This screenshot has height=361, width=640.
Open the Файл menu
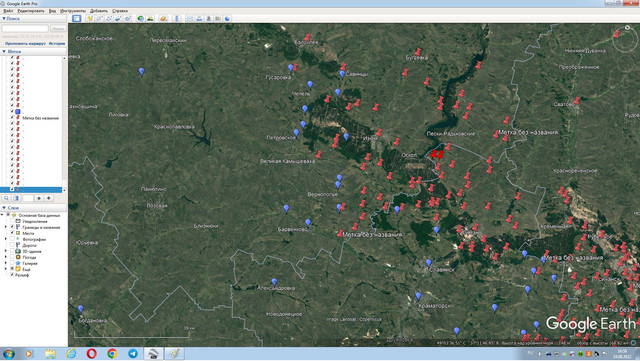(x=8, y=11)
